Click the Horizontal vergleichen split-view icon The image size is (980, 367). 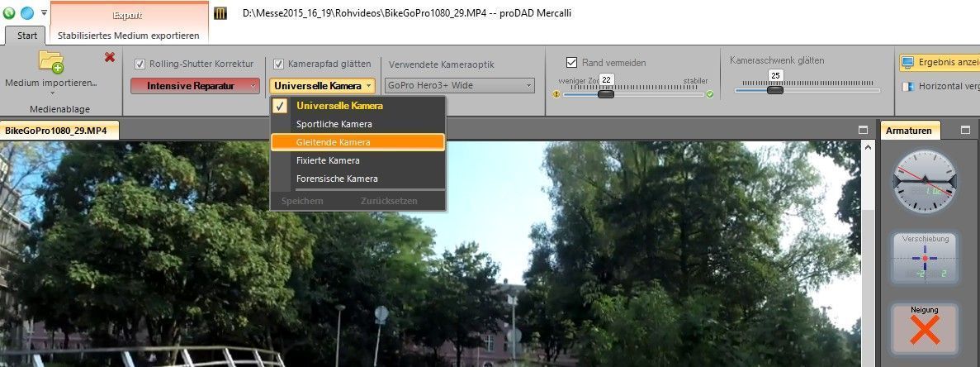pyautogui.click(x=907, y=86)
